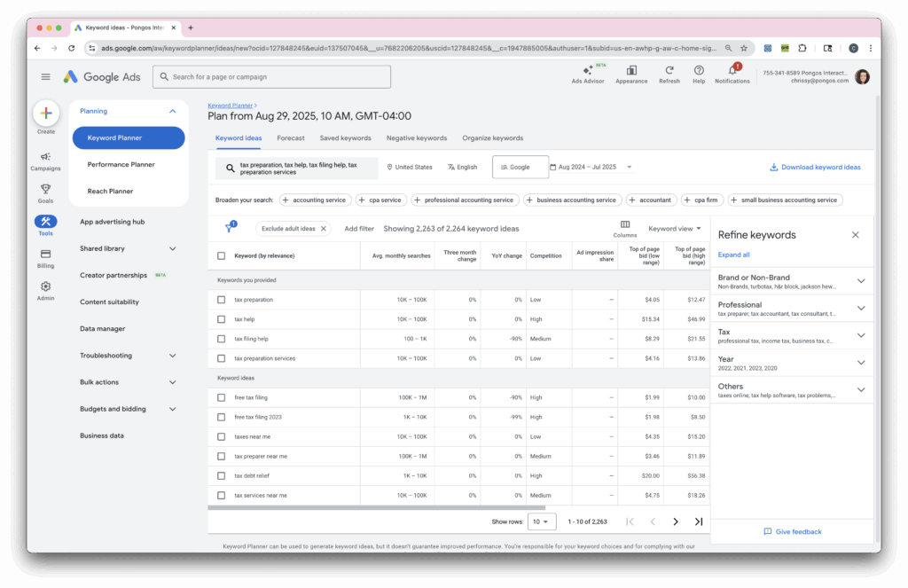The height and width of the screenshot is (588, 908).
Task: Check the tax filing help keyword
Action: coord(221,339)
